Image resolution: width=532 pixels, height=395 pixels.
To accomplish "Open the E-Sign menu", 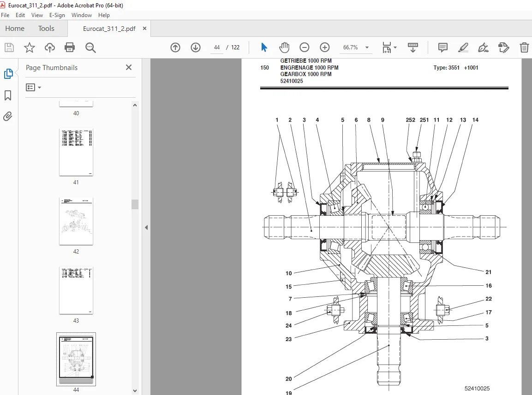I will click(x=57, y=15).
